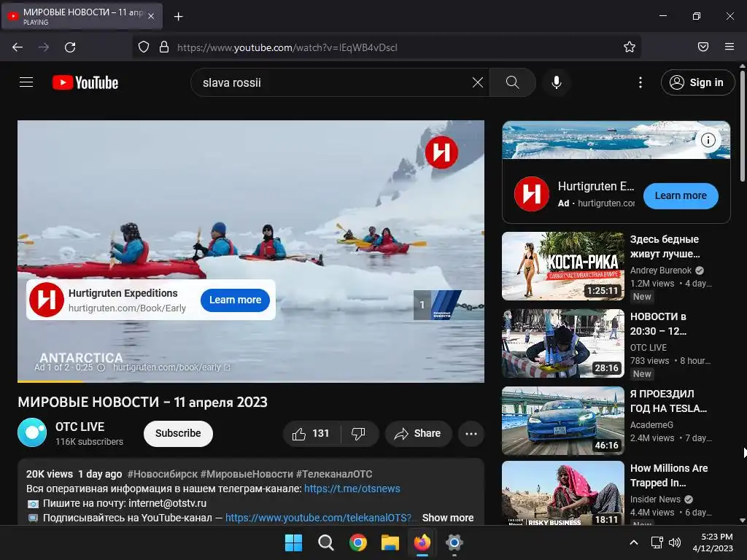
Task: Click the Sign in button
Action: tap(697, 82)
